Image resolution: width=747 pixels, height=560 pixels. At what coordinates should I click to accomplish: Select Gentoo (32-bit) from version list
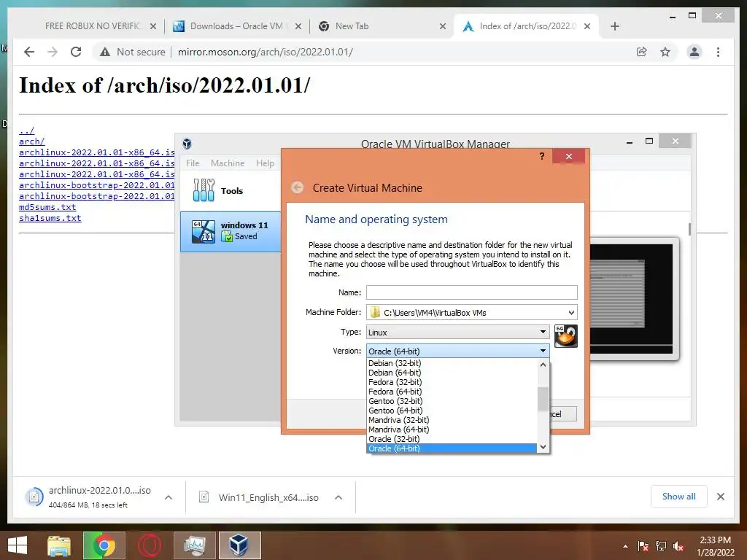[452, 402]
